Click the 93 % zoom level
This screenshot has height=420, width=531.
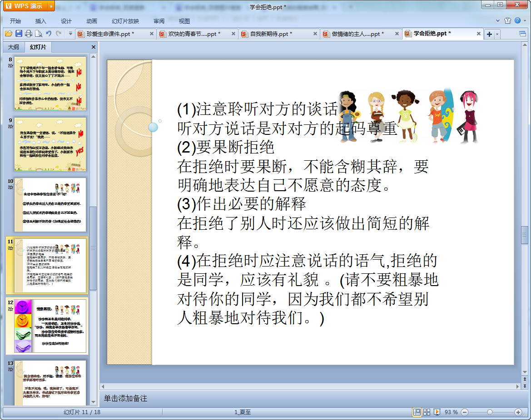click(x=451, y=412)
